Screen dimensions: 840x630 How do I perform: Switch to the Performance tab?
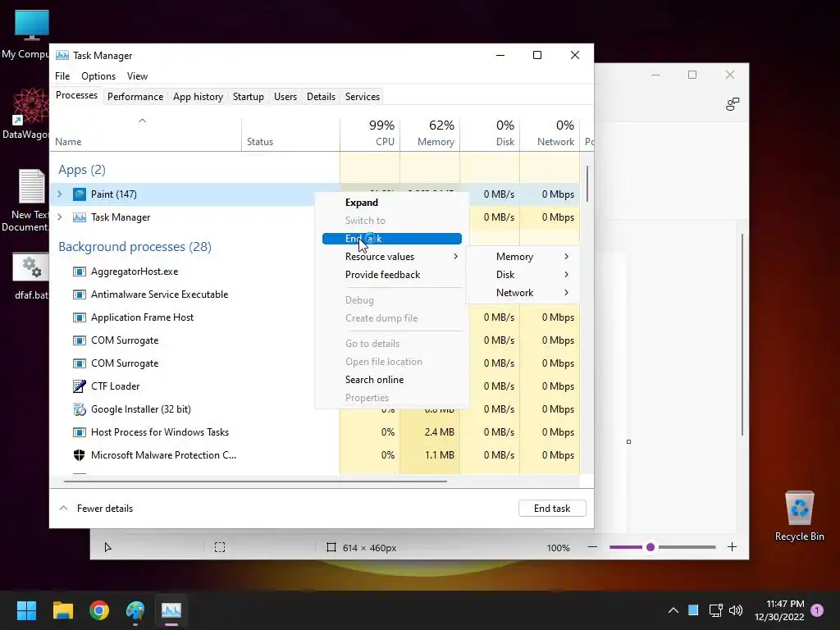point(135,97)
